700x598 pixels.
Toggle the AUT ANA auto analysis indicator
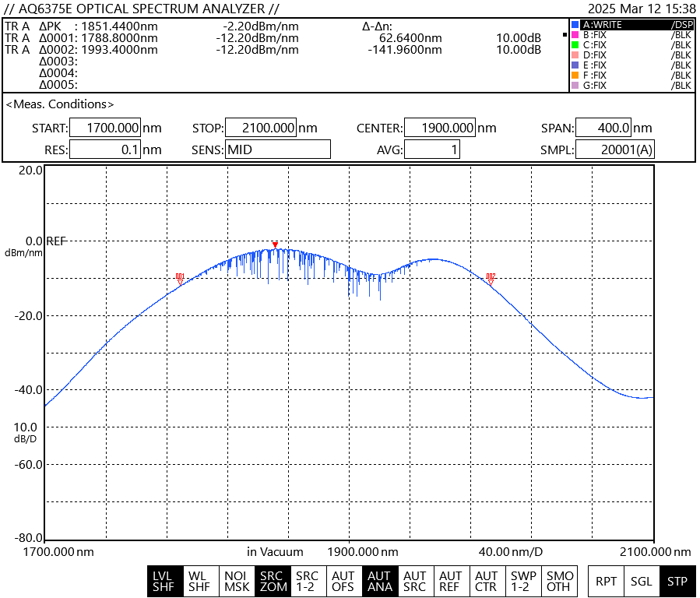379,581
